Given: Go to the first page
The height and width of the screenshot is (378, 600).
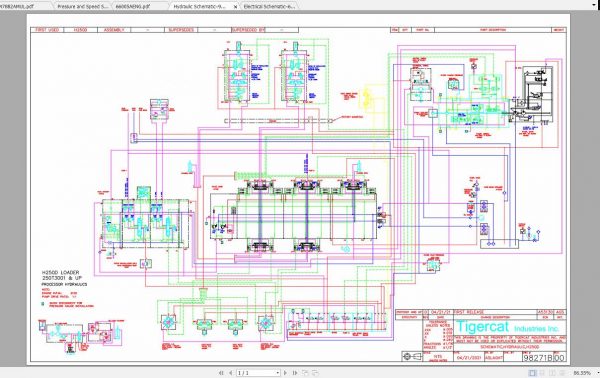Looking at the screenshot, I should pyautogui.click(x=221, y=373).
